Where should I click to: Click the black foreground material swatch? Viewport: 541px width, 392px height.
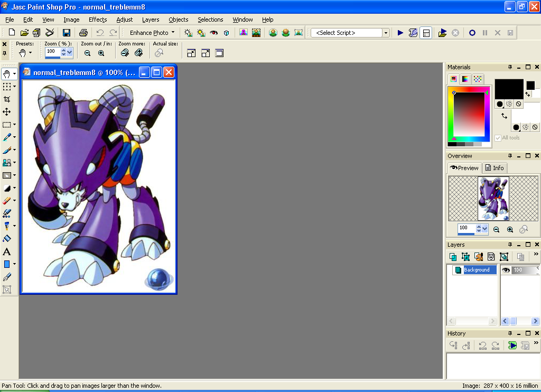509,89
